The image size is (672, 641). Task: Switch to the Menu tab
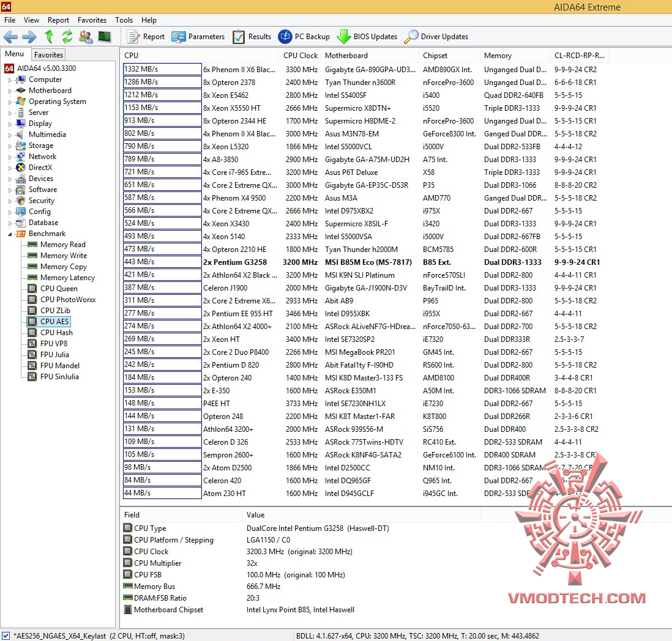[x=15, y=54]
